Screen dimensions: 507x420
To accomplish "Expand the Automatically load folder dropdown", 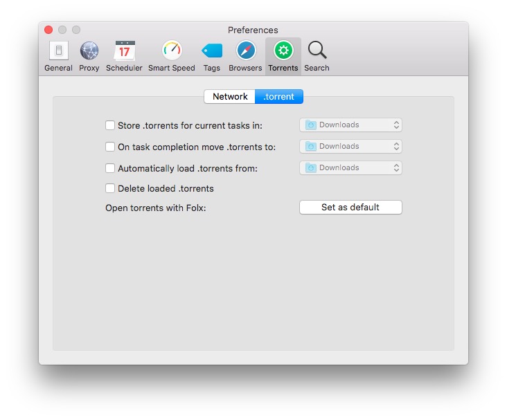I will (350, 168).
